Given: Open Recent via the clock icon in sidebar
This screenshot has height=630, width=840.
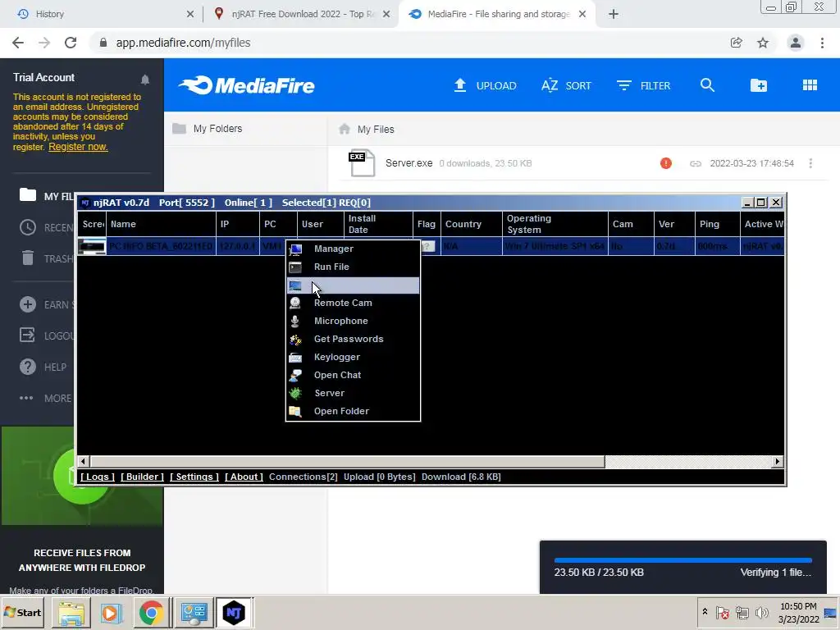Looking at the screenshot, I should (x=28, y=227).
